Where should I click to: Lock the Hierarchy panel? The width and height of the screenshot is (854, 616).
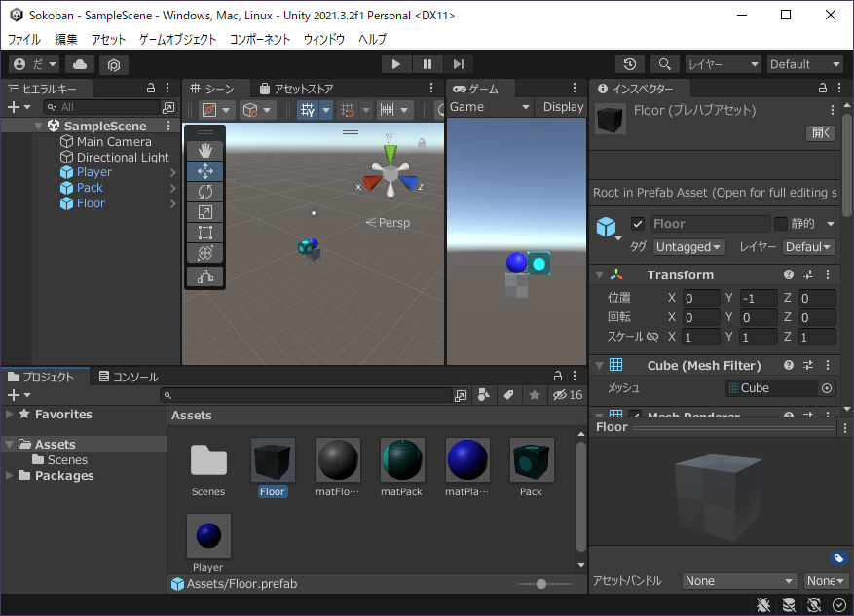pos(151,88)
